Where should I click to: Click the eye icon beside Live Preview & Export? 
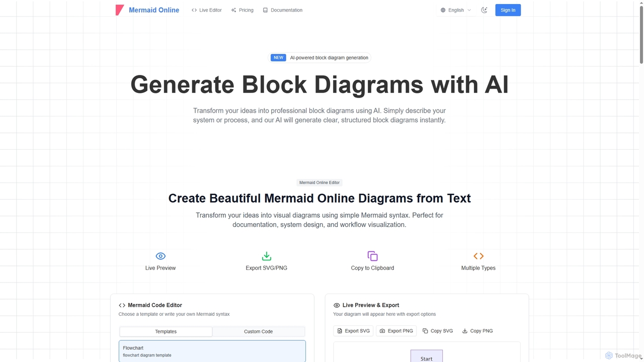pos(337,305)
